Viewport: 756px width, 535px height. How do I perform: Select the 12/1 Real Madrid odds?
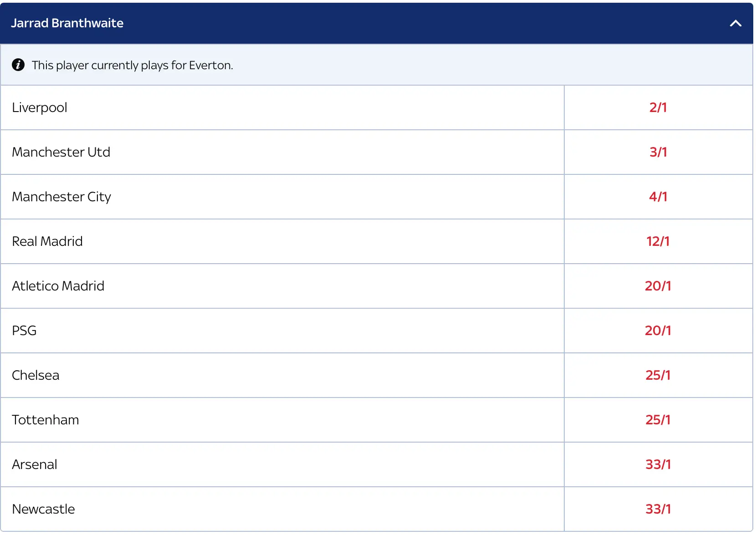(x=658, y=241)
